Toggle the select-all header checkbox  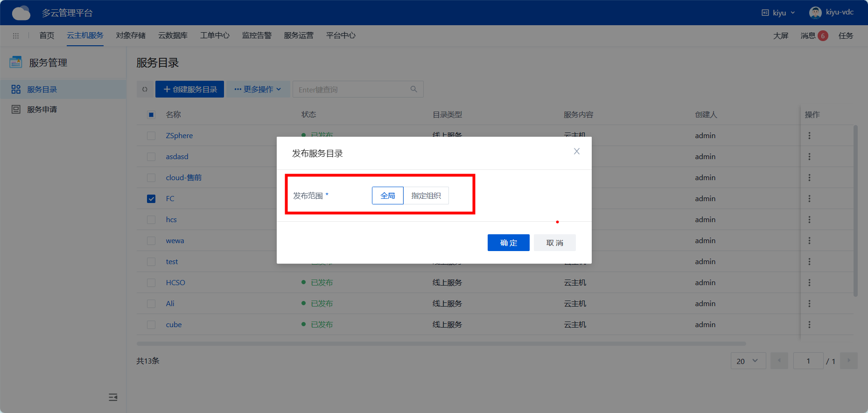[151, 115]
